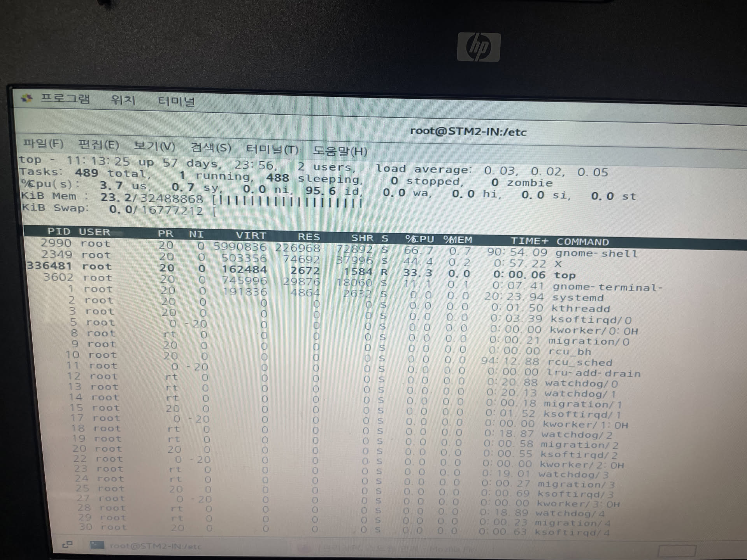Open the 파일(F) menu
Viewport: 747px width, 560px height.
(43, 143)
